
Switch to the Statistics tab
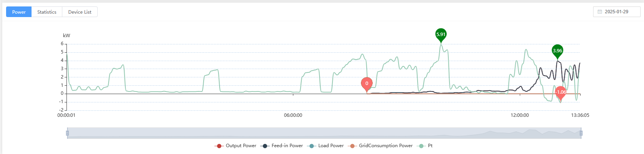tap(47, 12)
